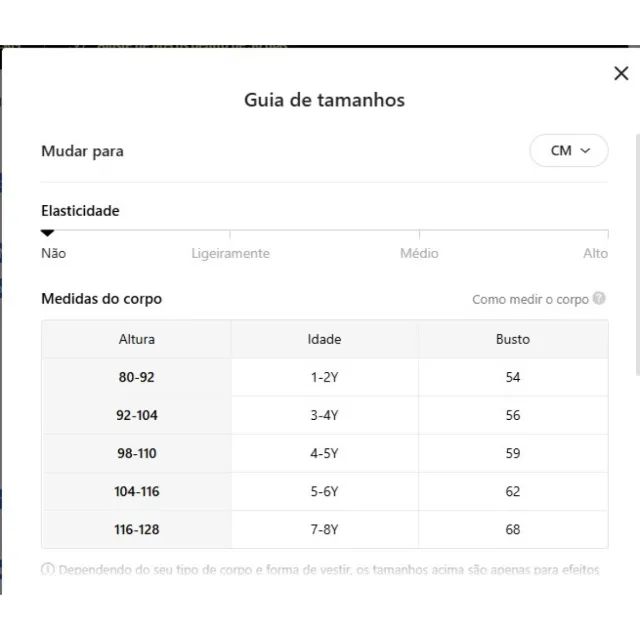Click the Médio elasticity label
The image size is (640, 640).
coord(419,254)
